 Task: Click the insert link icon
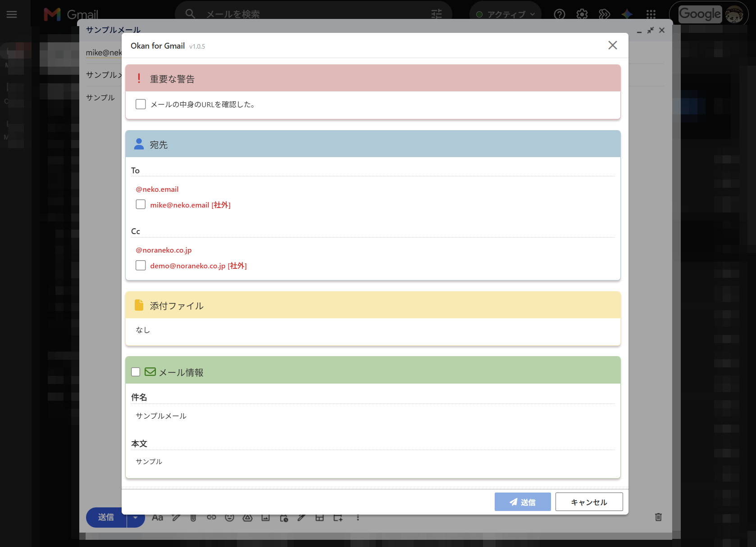click(211, 517)
